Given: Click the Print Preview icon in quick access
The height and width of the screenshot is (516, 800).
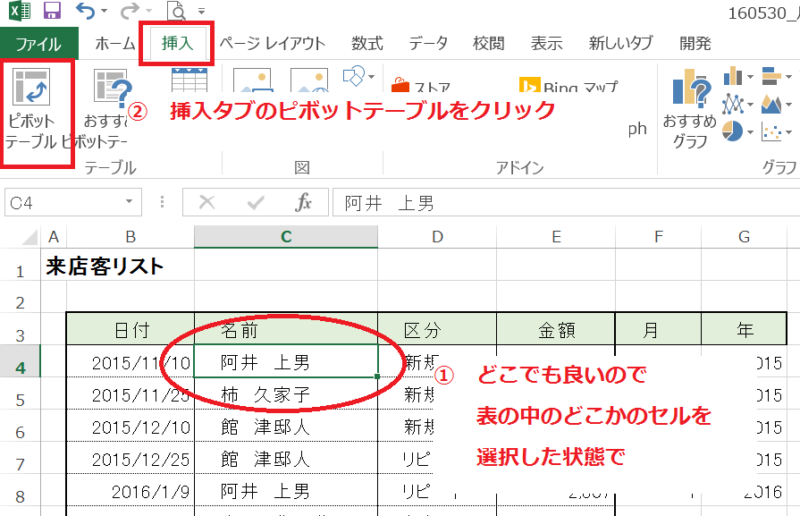Looking at the screenshot, I should (x=177, y=10).
